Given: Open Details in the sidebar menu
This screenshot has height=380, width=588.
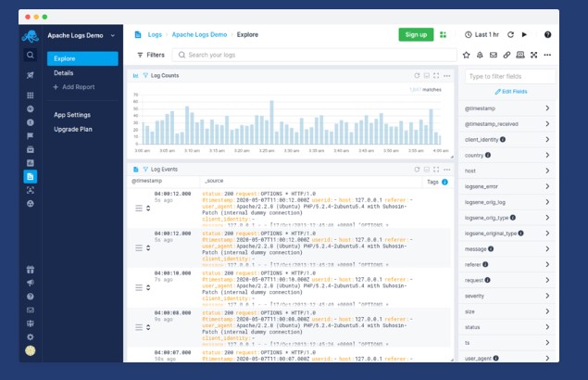Looking at the screenshot, I should point(63,73).
